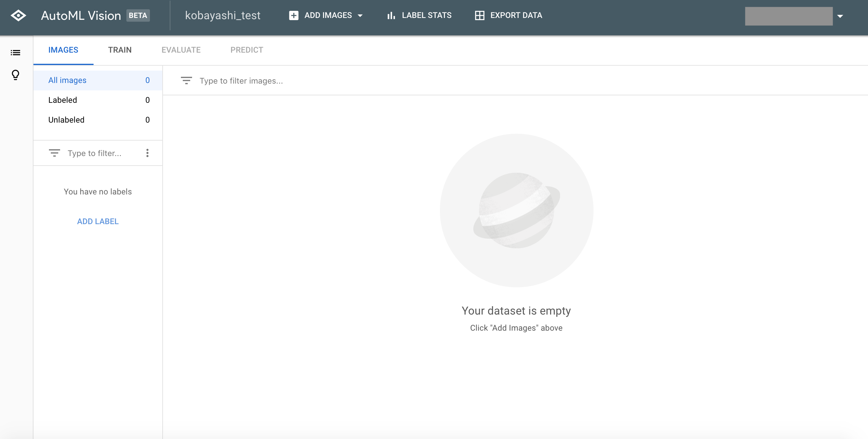Click the AutoML Vision logo icon
Image resolution: width=868 pixels, height=439 pixels.
tap(18, 15)
